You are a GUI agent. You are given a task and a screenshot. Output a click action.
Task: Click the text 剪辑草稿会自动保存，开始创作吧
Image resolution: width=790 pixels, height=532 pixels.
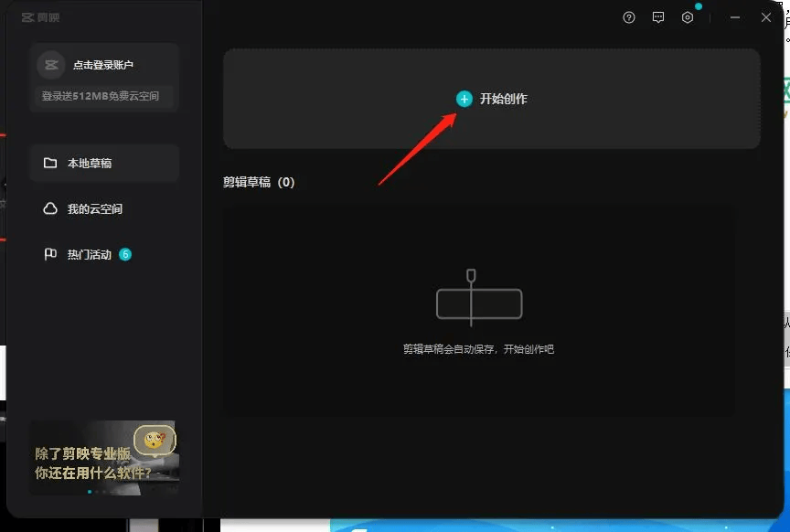point(478,349)
